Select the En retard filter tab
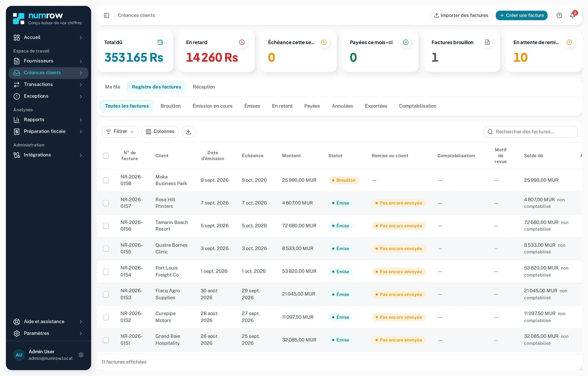Screen dimensions: 588x376 click(282, 106)
